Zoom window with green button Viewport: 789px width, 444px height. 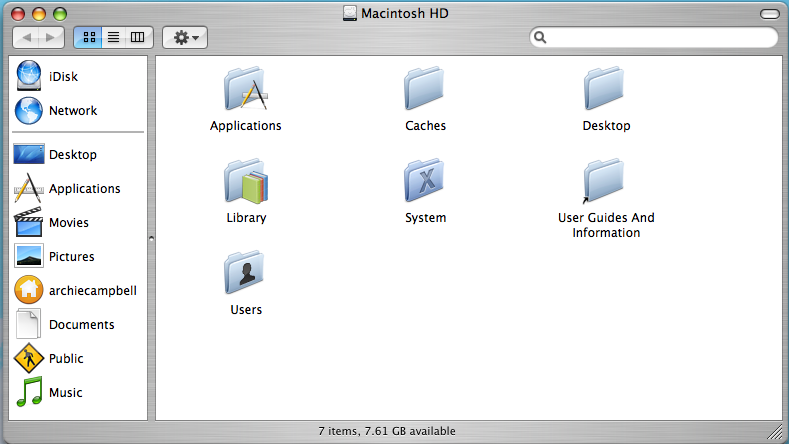[60, 14]
